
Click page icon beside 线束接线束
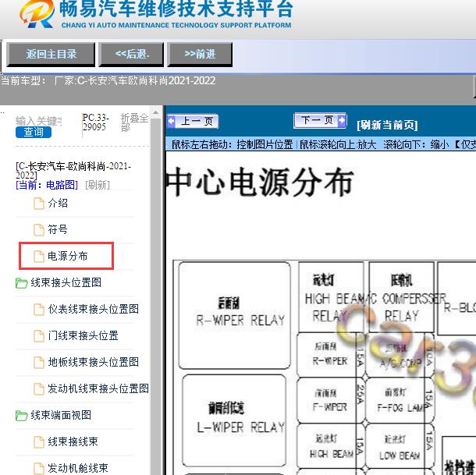point(38,442)
